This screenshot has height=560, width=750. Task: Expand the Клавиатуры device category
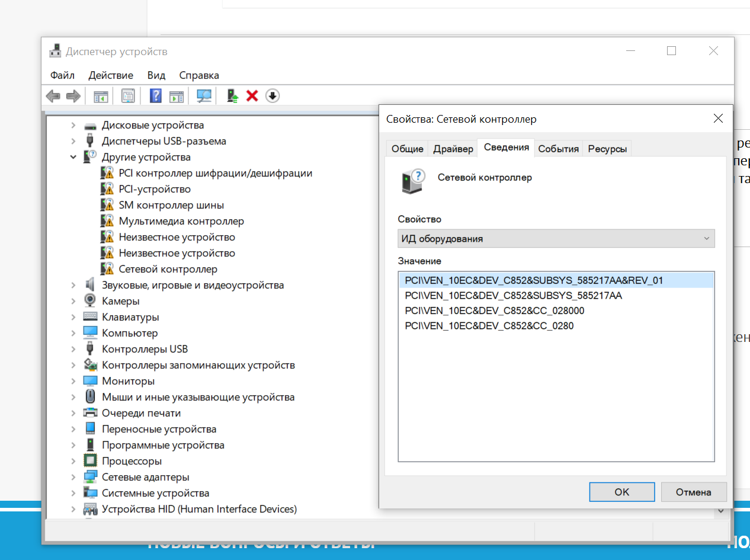(x=73, y=317)
